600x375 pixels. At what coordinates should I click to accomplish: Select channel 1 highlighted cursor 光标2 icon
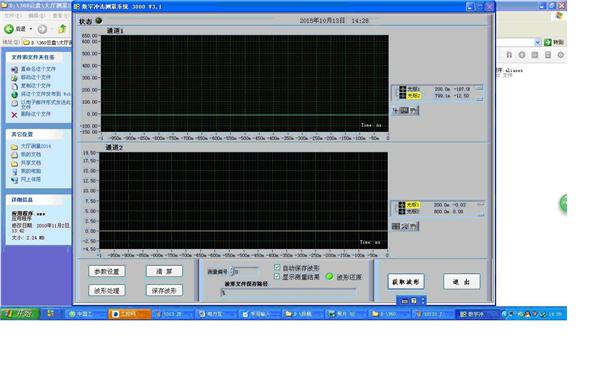[x=403, y=95]
